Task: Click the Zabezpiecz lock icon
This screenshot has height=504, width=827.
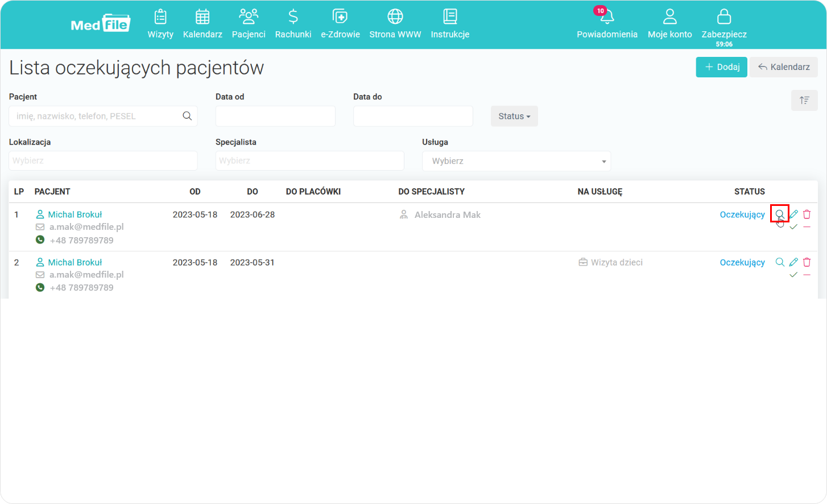Action: (x=724, y=16)
